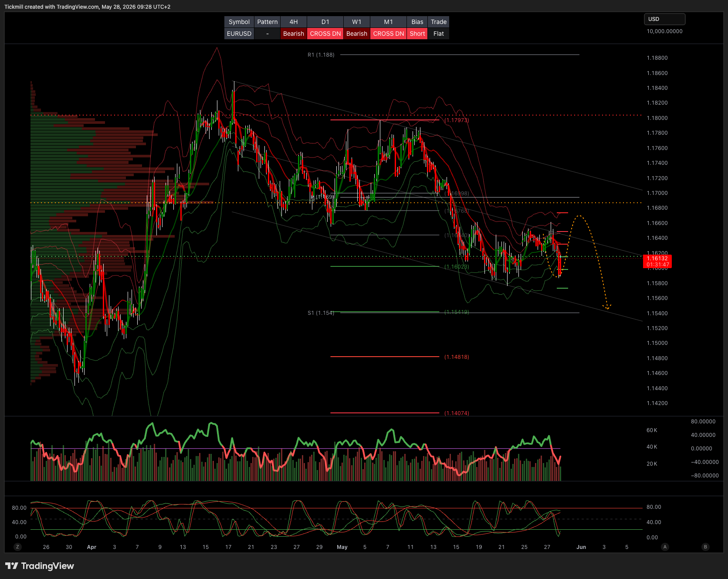Click the Pattern column header
728x579 pixels.
click(x=267, y=22)
